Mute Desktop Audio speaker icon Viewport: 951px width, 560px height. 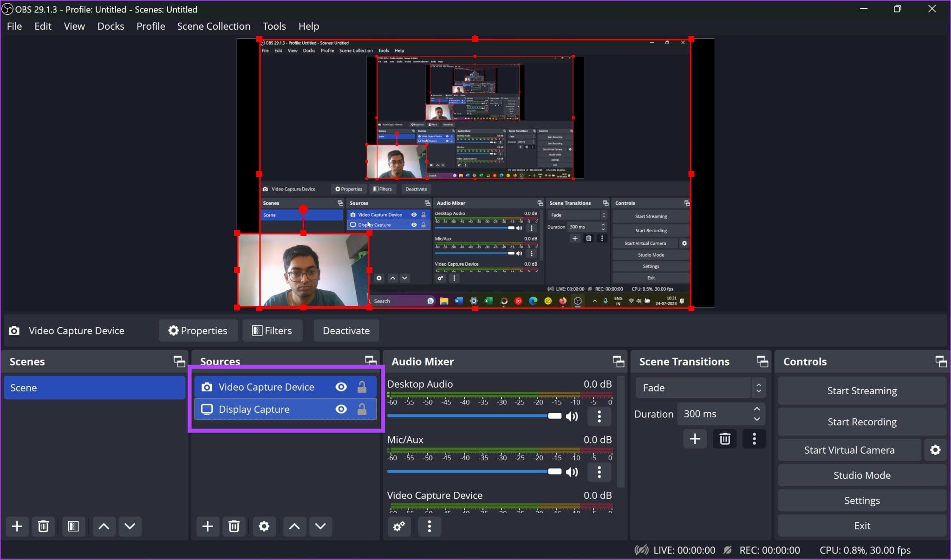click(572, 417)
